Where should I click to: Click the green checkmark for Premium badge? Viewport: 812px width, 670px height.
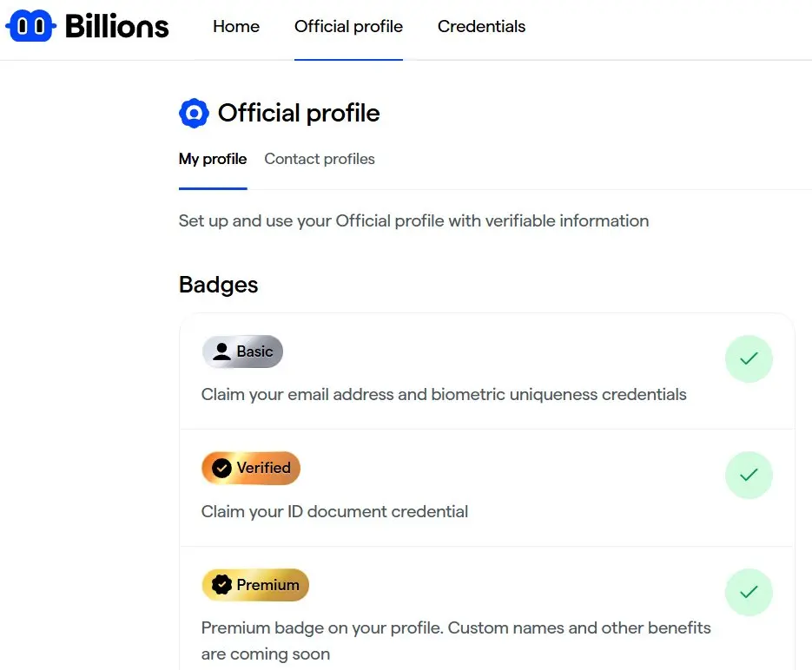(x=749, y=592)
